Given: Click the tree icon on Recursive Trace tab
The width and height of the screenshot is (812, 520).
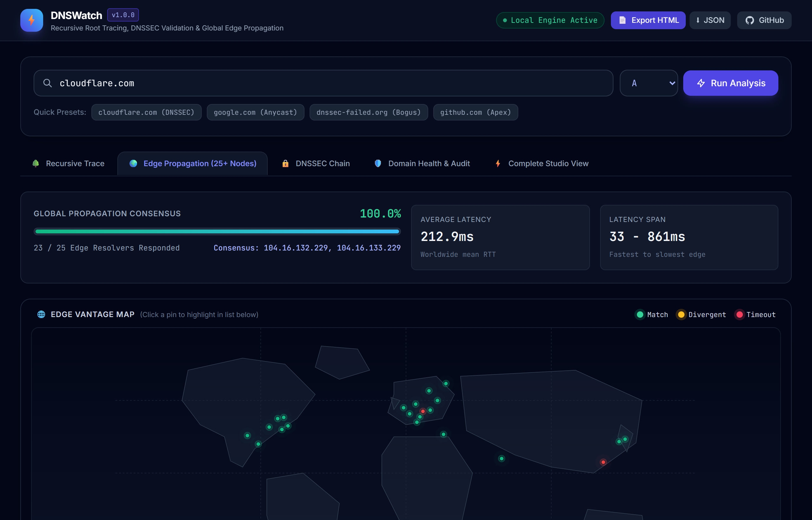Looking at the screenshot, I should tap(36, 163).
